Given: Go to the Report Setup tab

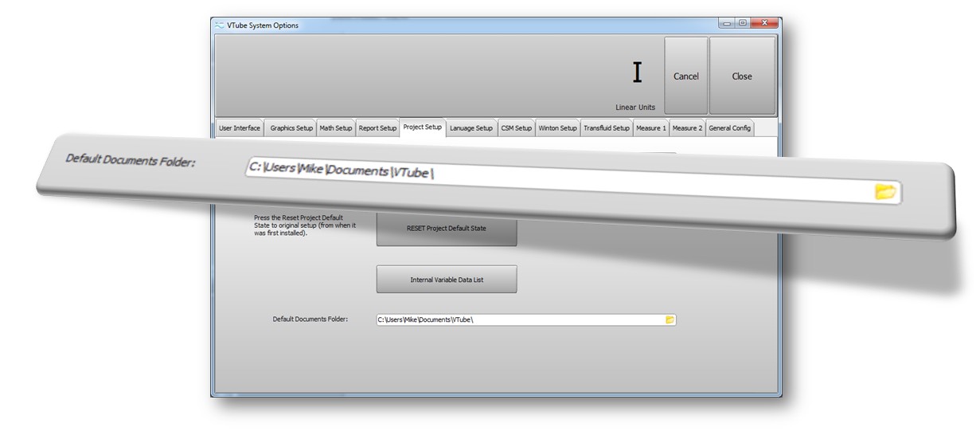Looking at the screenshot, I should pyautogui.click(x=377, y=128).
